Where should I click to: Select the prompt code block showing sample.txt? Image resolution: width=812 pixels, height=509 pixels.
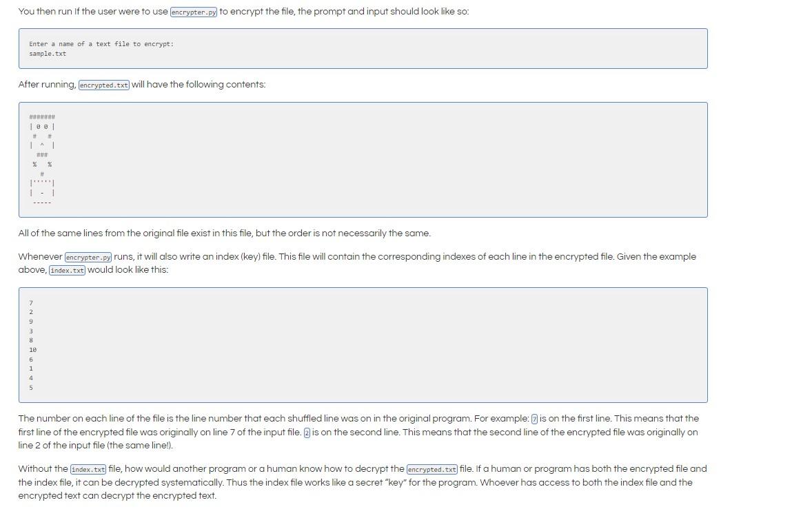(363, 48)
